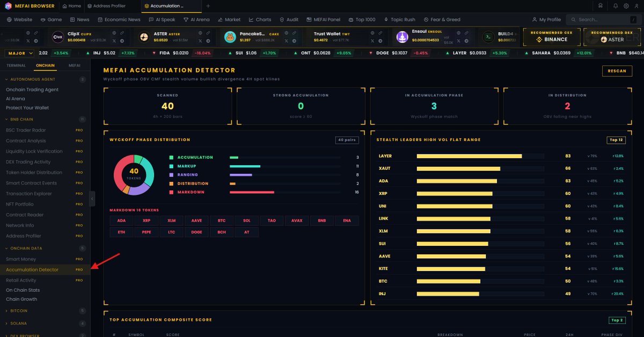
Task: Collapse the sidebar using the handle arrow
Action: click(92, 199)
